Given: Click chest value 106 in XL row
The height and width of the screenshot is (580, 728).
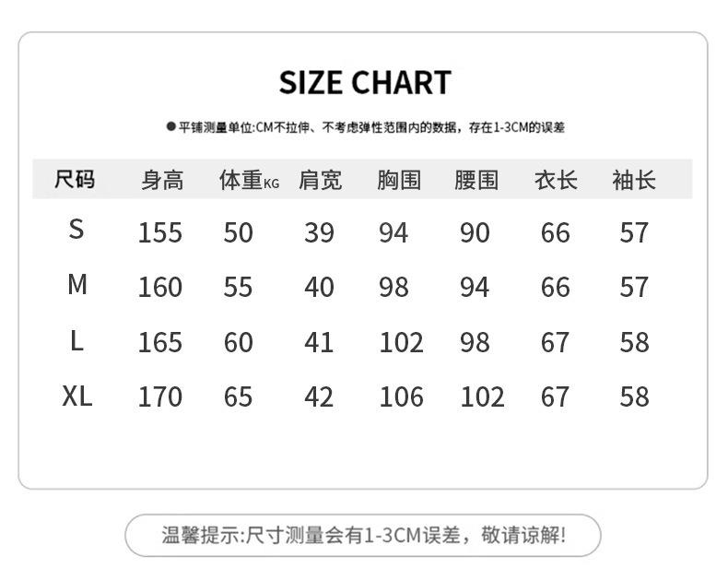Looking at the screenshot, I should [401, 397].
